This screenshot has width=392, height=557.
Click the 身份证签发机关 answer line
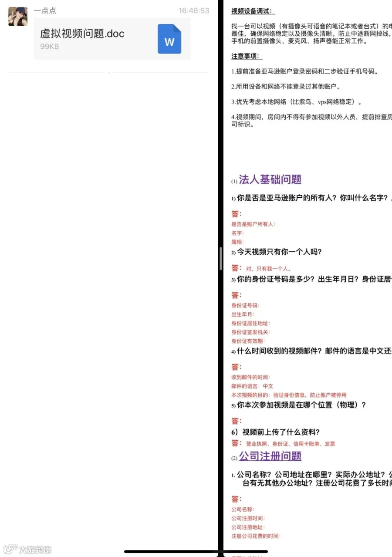coord(250,332)
